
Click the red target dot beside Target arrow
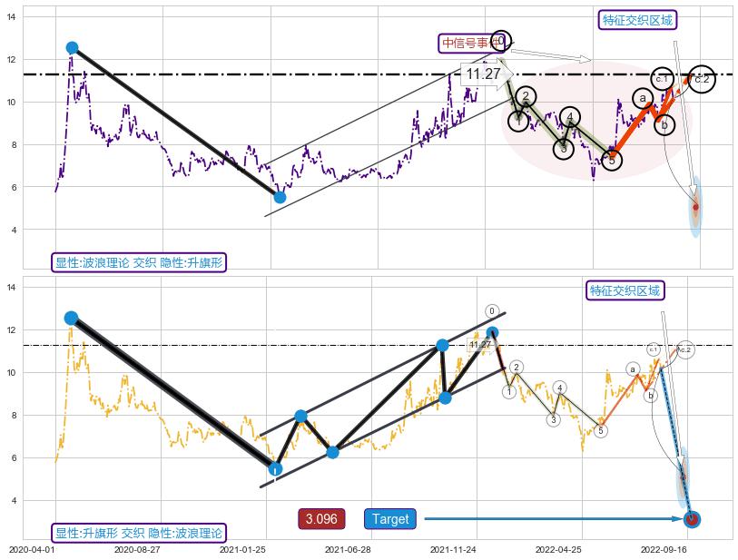click(x=692, y=519)
